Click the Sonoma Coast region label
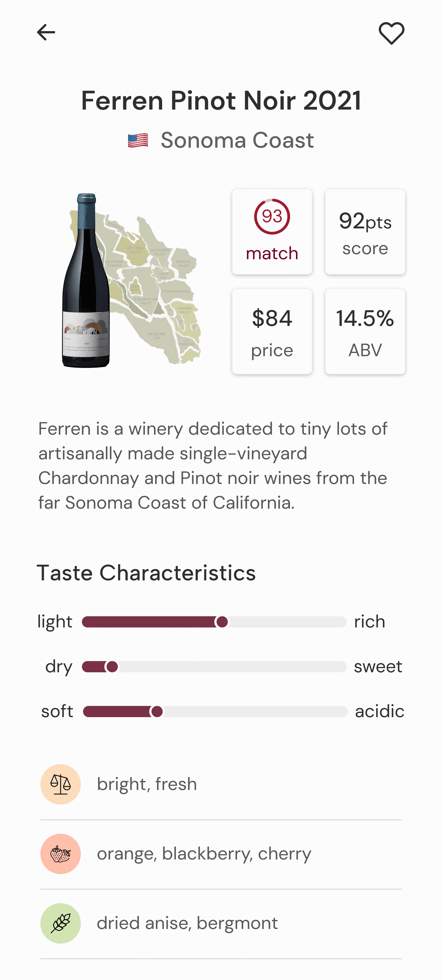The image size is (441, 980). coord(237,140)
